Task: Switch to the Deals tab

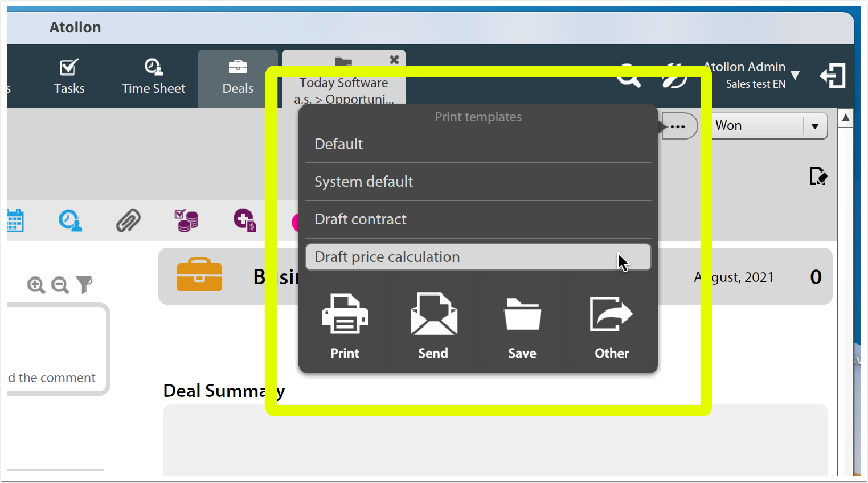Action: [x=238, y=79]
